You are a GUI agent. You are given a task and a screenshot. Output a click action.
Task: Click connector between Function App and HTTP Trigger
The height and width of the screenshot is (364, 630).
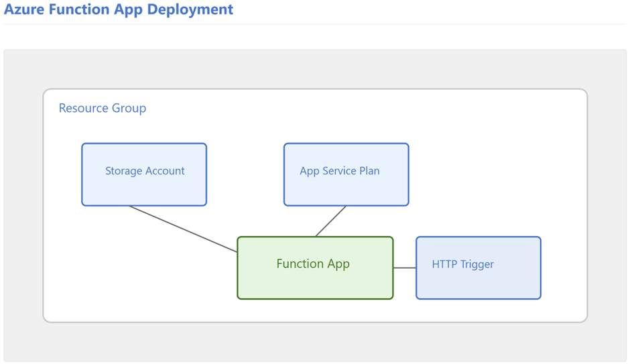click(405, 267)
